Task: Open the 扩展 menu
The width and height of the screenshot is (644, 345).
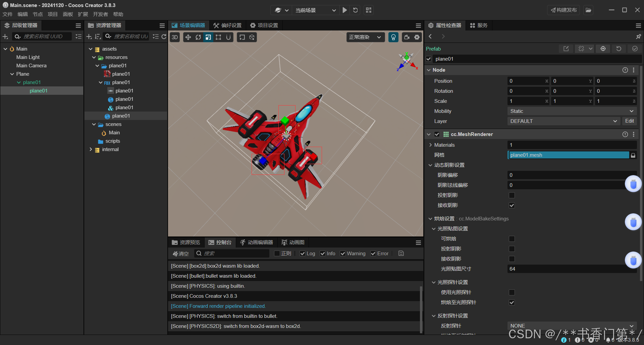Action: coord(83,14)
